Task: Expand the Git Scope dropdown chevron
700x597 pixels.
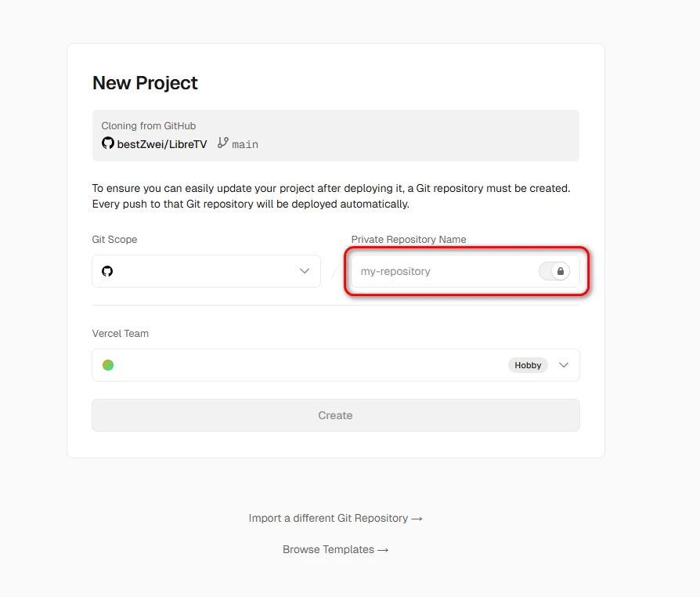Action: [x=305, y=271]
